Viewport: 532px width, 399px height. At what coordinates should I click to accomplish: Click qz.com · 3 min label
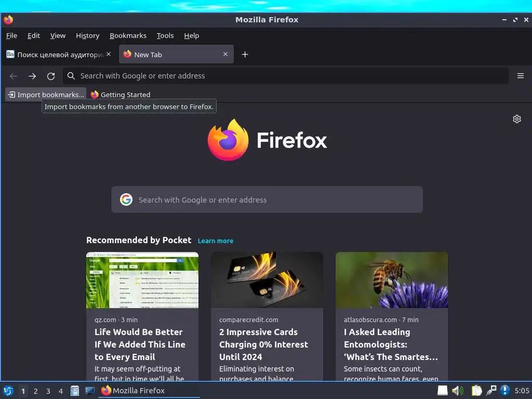click(116, 320)
